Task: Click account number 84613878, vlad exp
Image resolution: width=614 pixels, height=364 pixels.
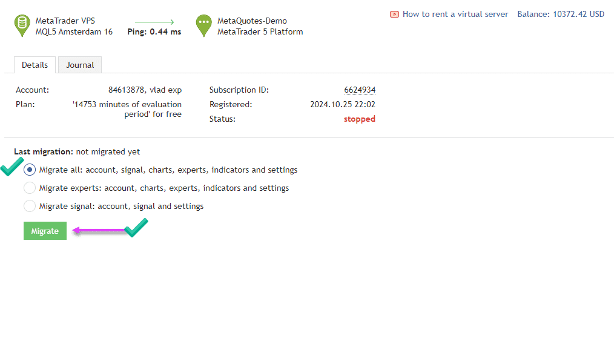Action: point(145,90)
